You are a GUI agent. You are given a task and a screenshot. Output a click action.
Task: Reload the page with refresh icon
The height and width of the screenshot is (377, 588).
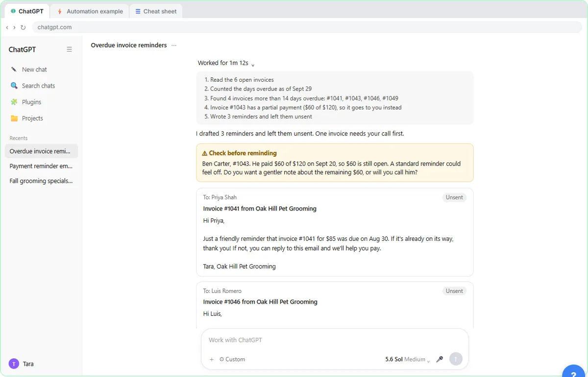[x=23, y=27]
